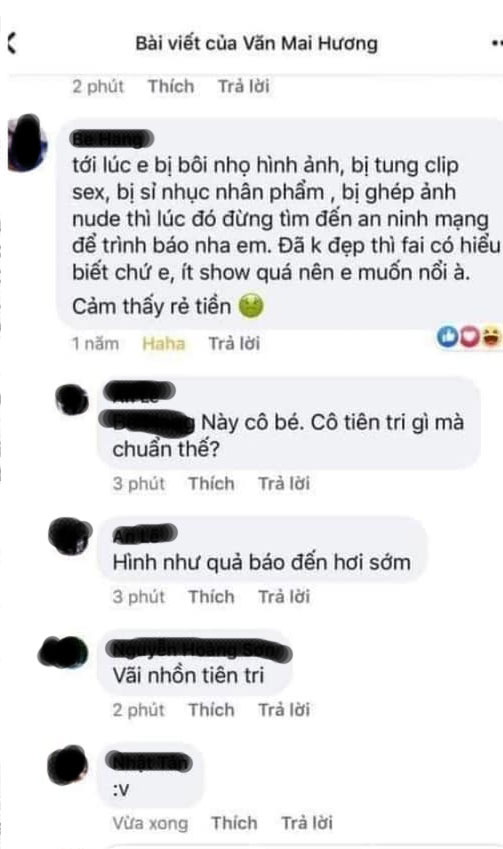
Task: Open the main commenter's profile picture
Action: point(27,143)
